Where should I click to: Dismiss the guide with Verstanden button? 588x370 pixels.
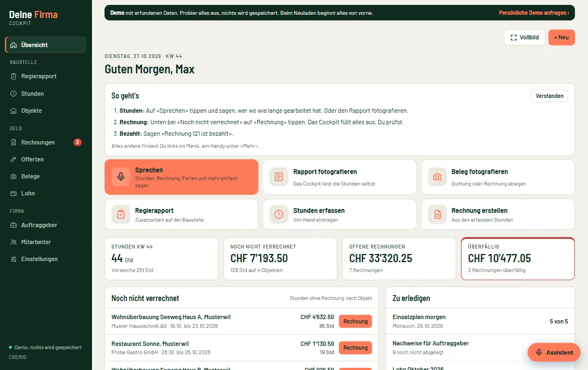pos(549,96)
